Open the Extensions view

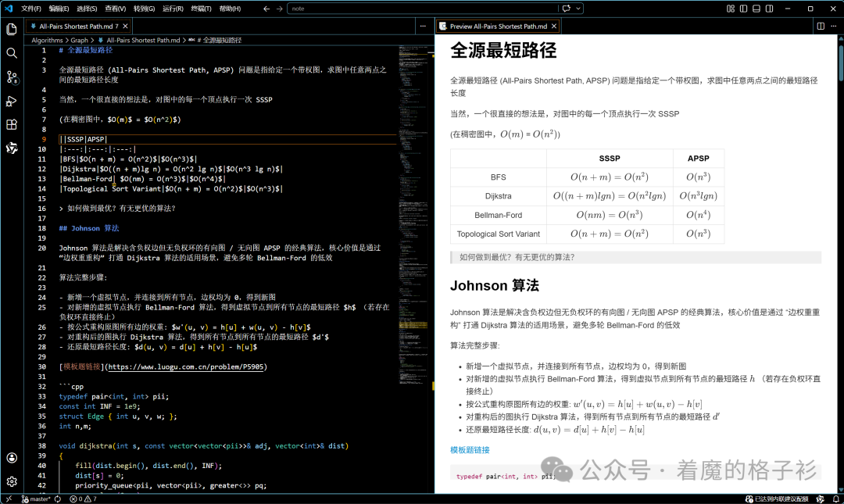pos(11,124)
